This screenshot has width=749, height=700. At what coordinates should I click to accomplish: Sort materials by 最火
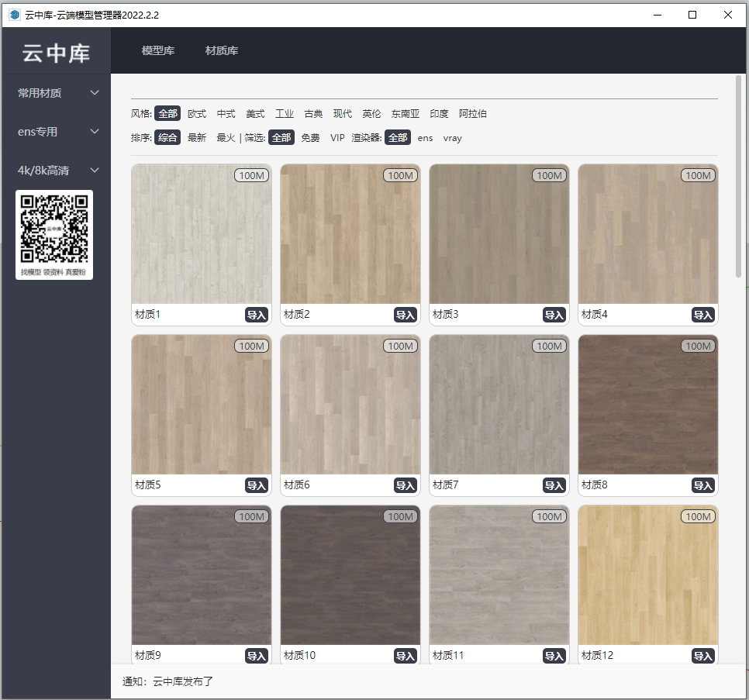pyautogui.click(x=226, y=138)
